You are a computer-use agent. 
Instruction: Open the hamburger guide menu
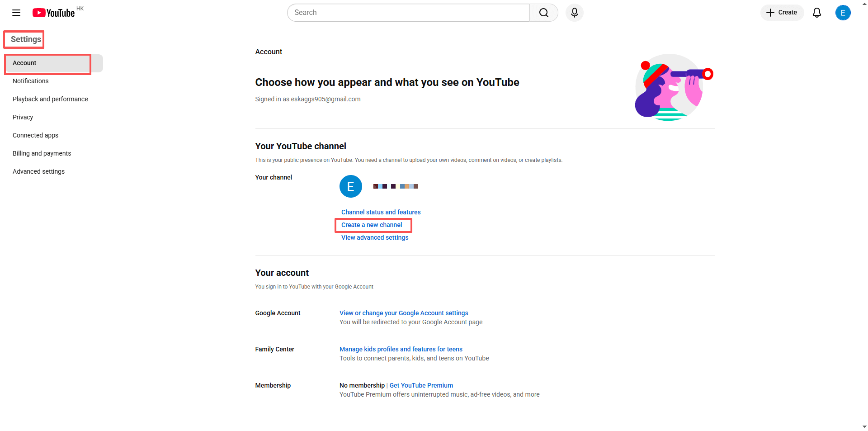pyautogui.click(x=16, y=13)
